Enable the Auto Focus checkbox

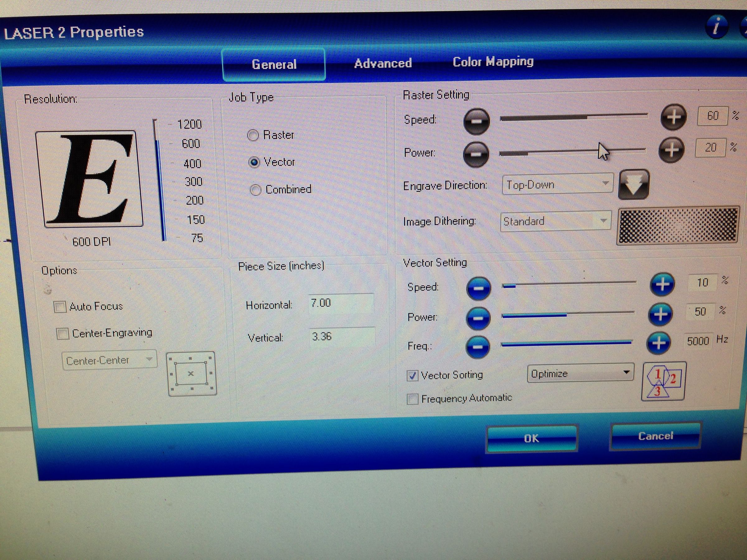click(x=60, y=306)
